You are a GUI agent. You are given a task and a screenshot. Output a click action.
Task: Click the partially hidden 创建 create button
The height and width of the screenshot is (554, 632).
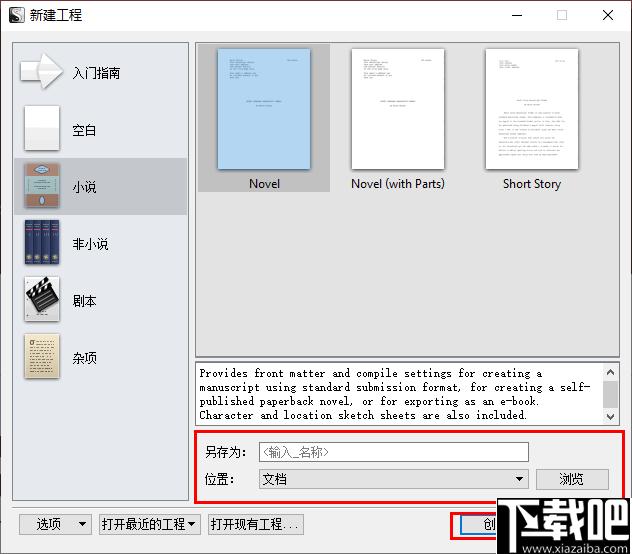[478, 525]
